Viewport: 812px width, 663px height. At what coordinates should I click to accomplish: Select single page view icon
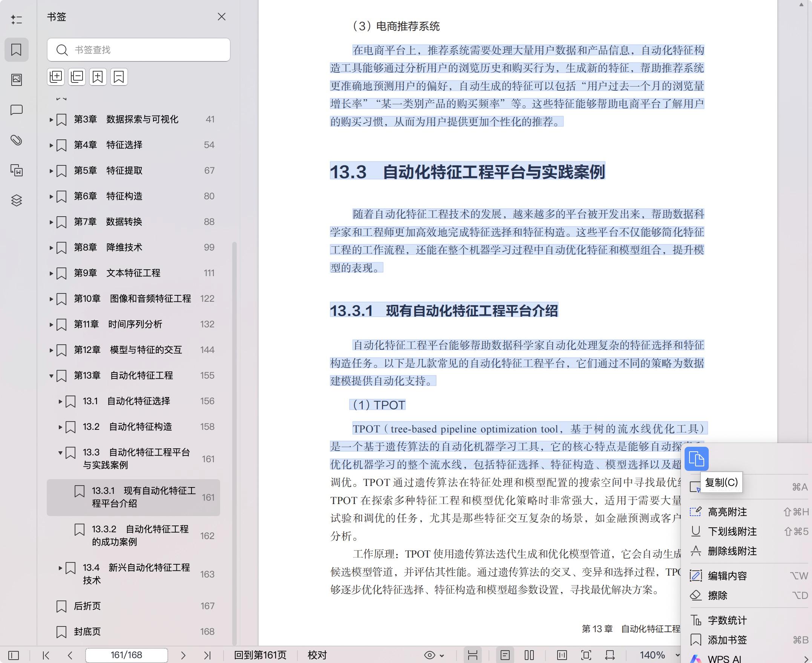(x=505, y=655)
